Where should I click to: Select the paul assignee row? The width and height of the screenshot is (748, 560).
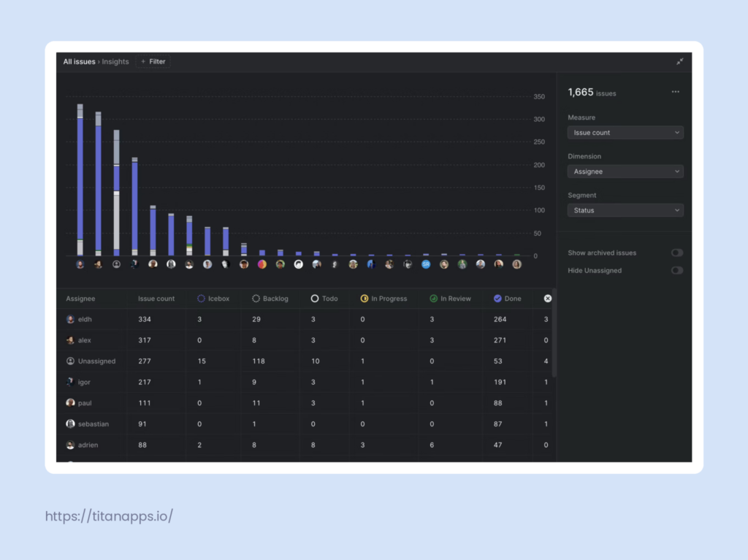305,403
